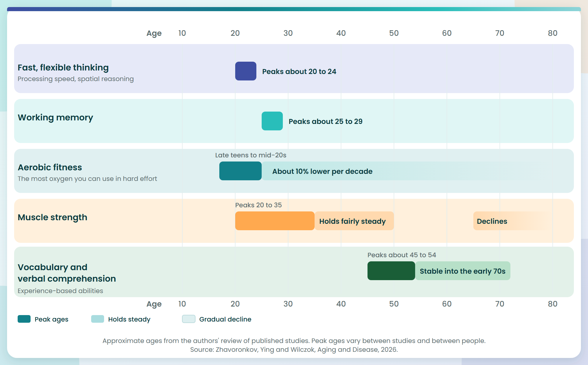Viewport: 588px width, 365px height.
Task: Click the 'Stable into the early 70s' bar
Action: click(463, 271)
